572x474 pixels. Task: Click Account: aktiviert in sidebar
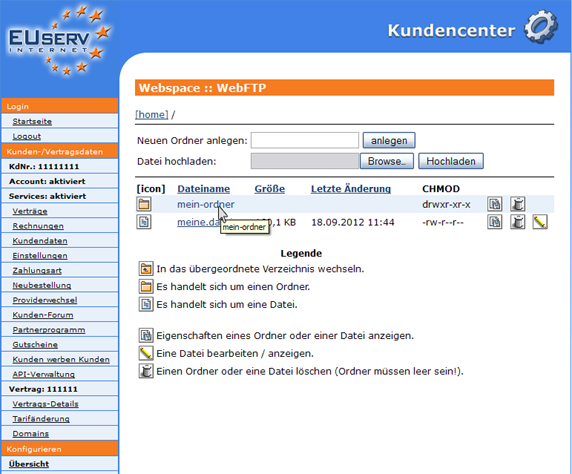(47, 181)
